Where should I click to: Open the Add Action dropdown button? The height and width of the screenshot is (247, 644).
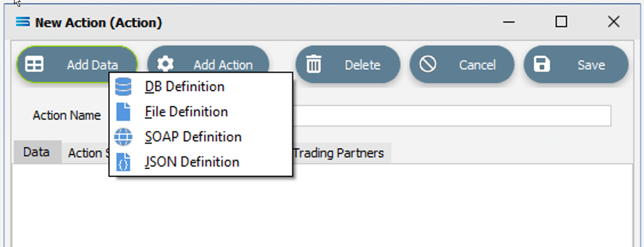click(x=208, y=64)
